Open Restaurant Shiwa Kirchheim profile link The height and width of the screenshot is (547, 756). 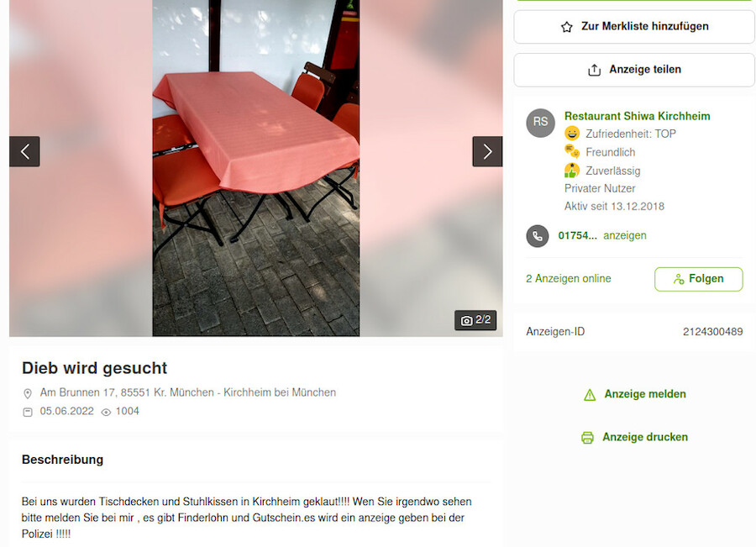(x=637, y=116)
